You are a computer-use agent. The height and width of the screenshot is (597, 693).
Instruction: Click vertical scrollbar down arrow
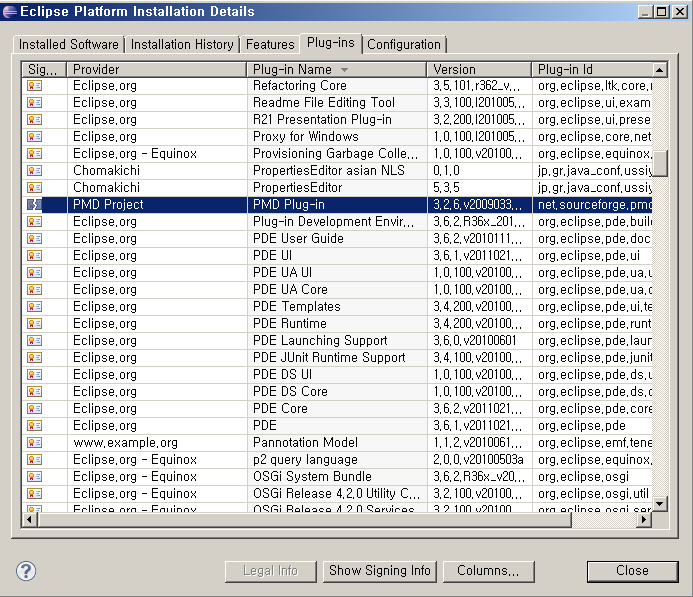pos(660,504)
